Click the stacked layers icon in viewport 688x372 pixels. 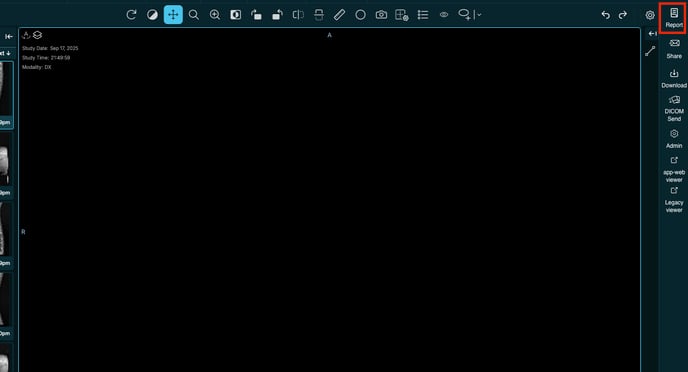37,35
